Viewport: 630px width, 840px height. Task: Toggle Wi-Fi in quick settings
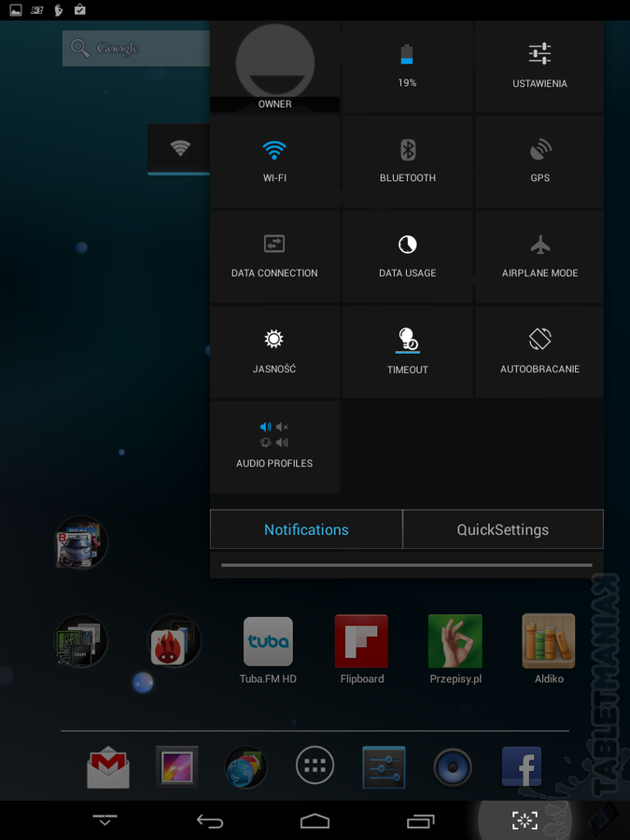click(x=274, y=161)
